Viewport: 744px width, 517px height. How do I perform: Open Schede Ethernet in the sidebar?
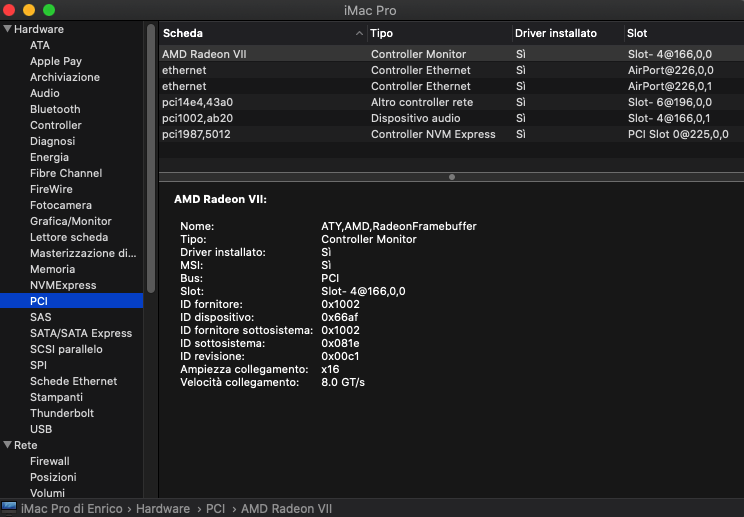pyautogui.click(x=74, y=381)
